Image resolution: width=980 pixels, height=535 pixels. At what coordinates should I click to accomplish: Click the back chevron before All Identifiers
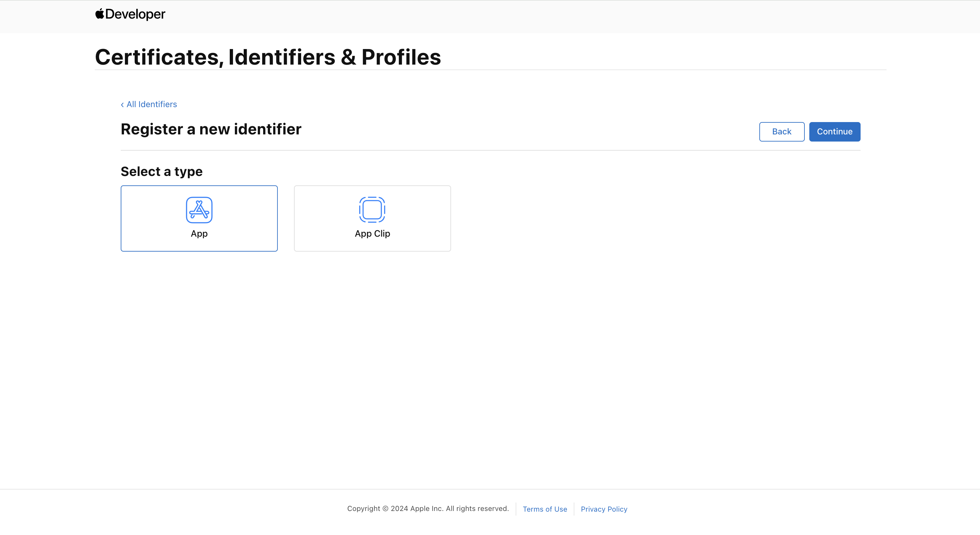pyautogui.click(x=122, y=105)
